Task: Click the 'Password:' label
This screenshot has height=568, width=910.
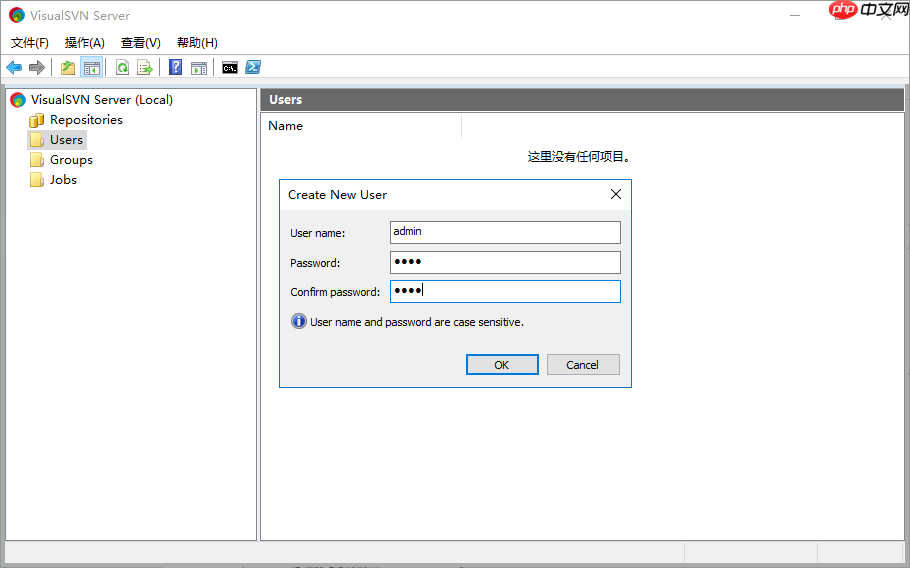Action: point(315,263)
